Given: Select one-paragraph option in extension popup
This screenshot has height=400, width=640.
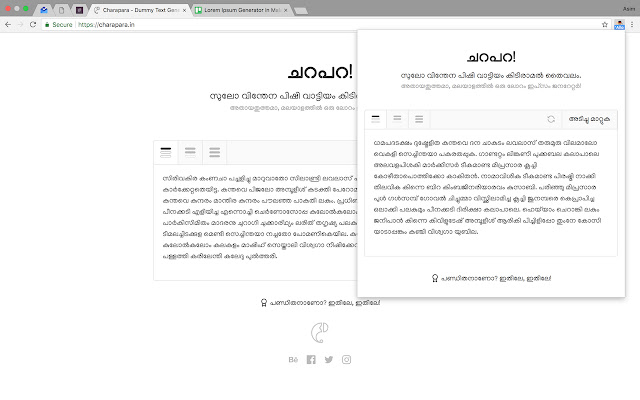Looking at the screenshot, I should [376, 119].
